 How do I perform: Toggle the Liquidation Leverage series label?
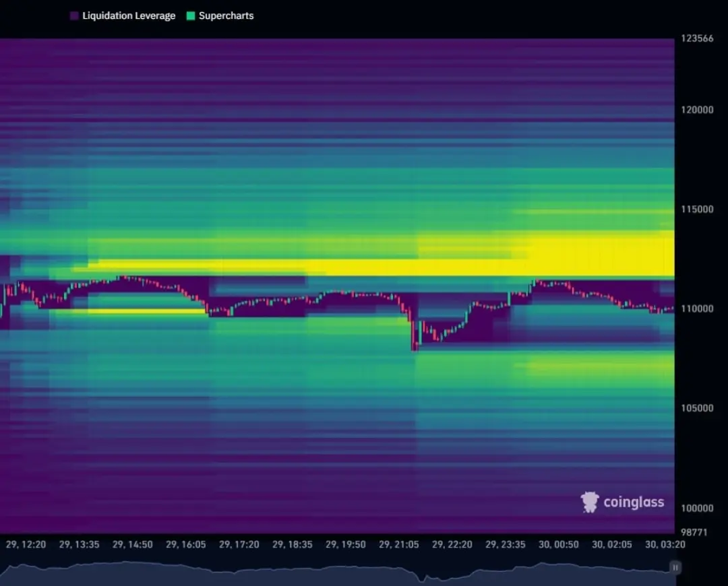[x=128, y=15]
